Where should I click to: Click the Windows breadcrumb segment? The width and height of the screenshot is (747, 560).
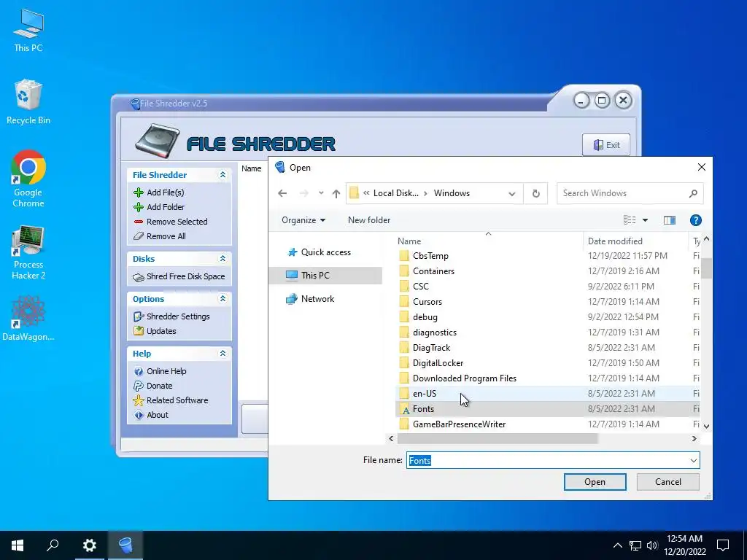point(452,193)
